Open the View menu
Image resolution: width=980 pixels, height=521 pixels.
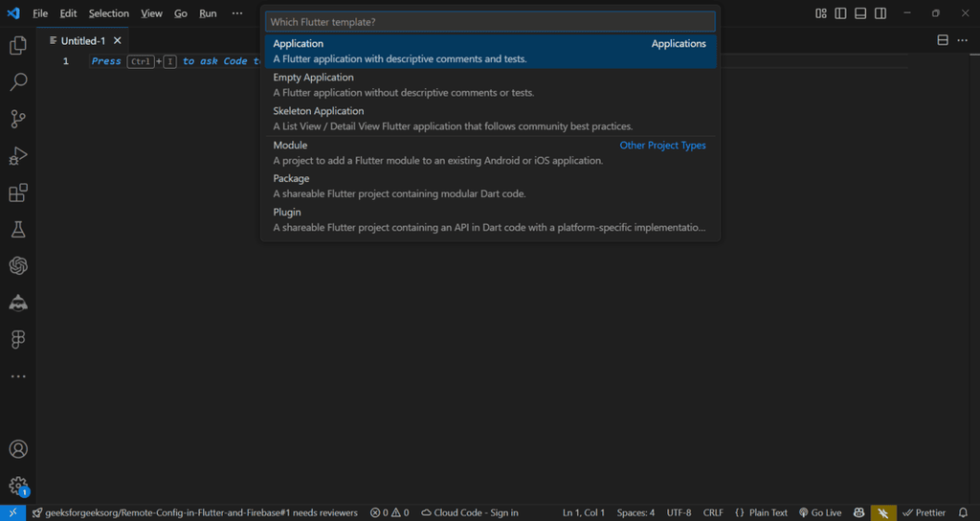pos(151,13)
